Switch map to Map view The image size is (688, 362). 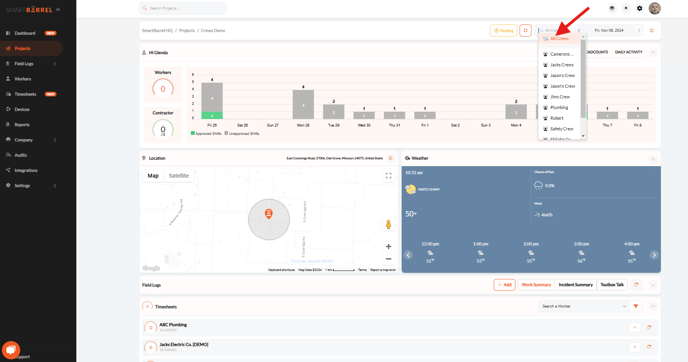pos(153,176)
